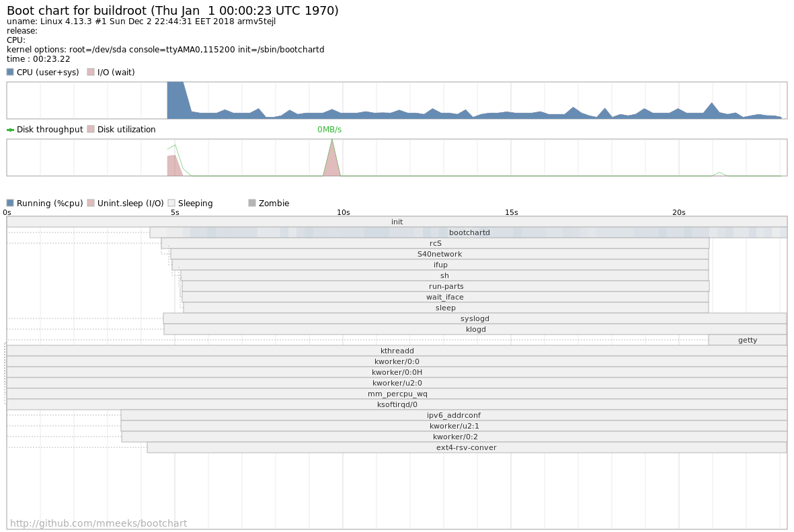Collapse the run-parts process entry
The width and height of the screenshot is (794, 532).
coord(446,286)
